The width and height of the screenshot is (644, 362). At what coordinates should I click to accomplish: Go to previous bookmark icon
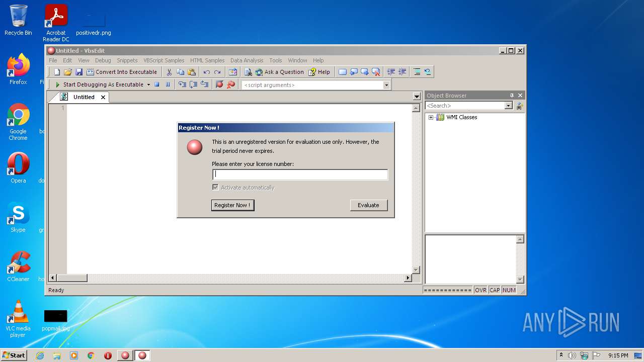tap(354, 72)
